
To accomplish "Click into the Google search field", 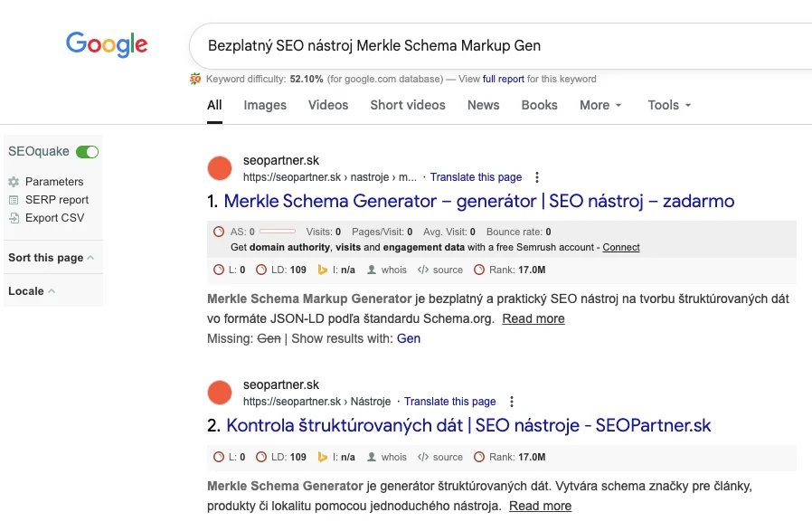I will click(x=497, y=45).
